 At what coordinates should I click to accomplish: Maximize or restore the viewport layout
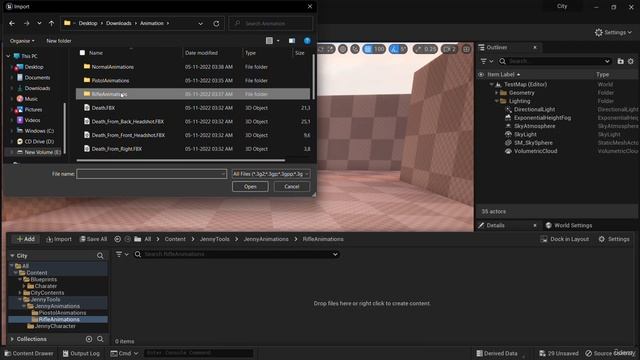[x=466, y=49]
